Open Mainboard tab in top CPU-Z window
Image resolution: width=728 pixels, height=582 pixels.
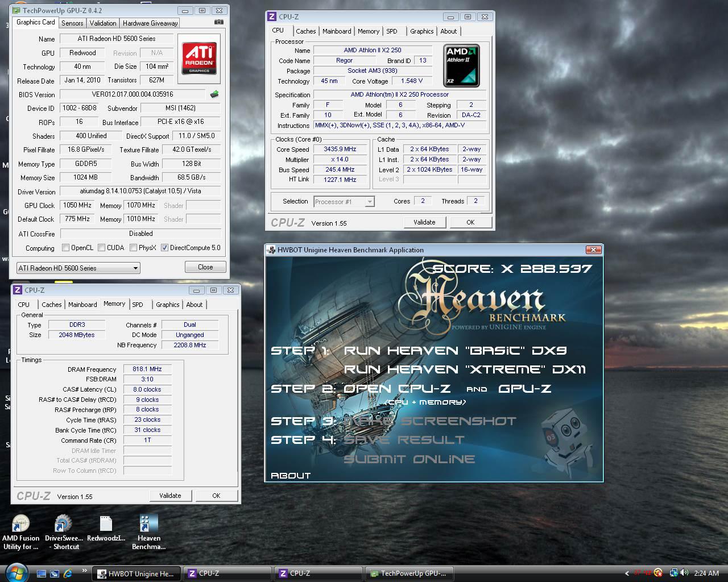[337, 31]
